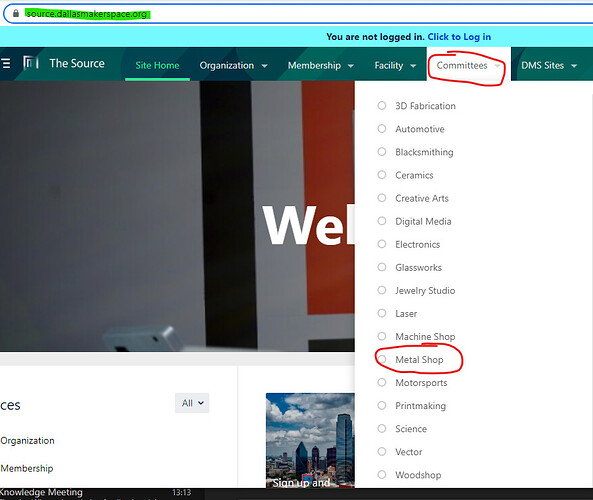Click the Source logo icon
The width and height of the screenshot is (593, 500).
coord(31,62)
